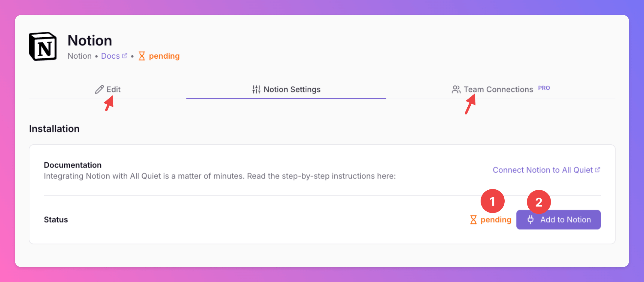The width and height of the screenshot is (644, 282).
Task: Select the Notion Settings tab
Action: [286, 89]
